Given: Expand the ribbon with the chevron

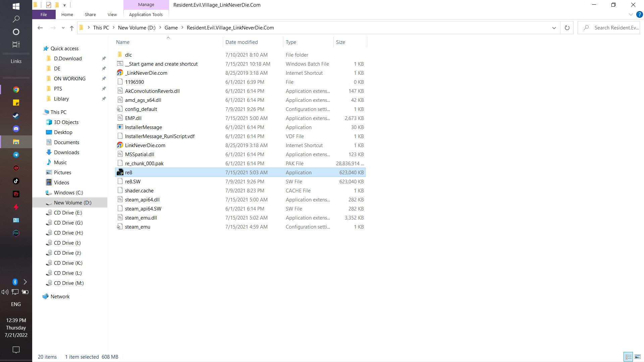Looking at the screenshot, I should click(631, 14).
